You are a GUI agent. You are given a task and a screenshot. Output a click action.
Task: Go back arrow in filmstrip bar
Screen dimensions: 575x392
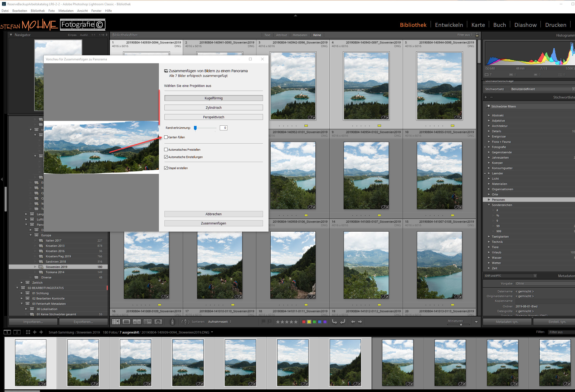tap(35, 332)
